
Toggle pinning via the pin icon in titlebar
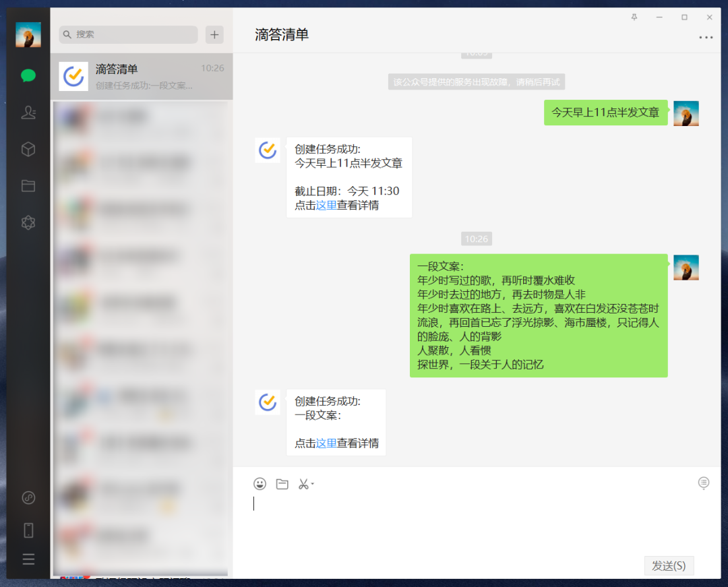coord(634,18)
